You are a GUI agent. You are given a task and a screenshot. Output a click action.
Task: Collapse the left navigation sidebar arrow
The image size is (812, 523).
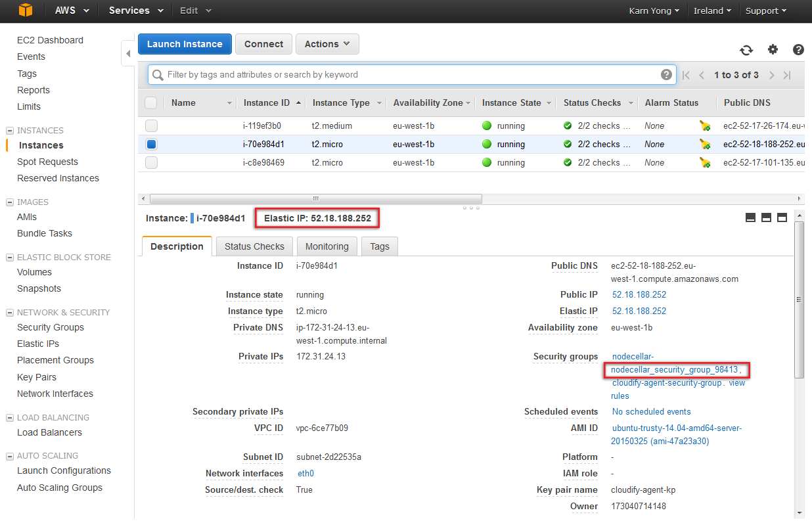point(128,53)
